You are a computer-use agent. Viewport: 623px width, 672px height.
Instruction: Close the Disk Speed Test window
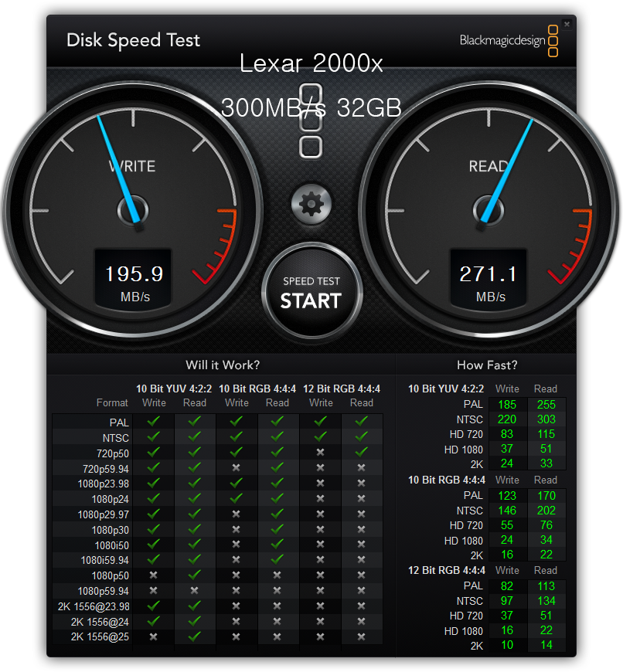click(567, 24)
